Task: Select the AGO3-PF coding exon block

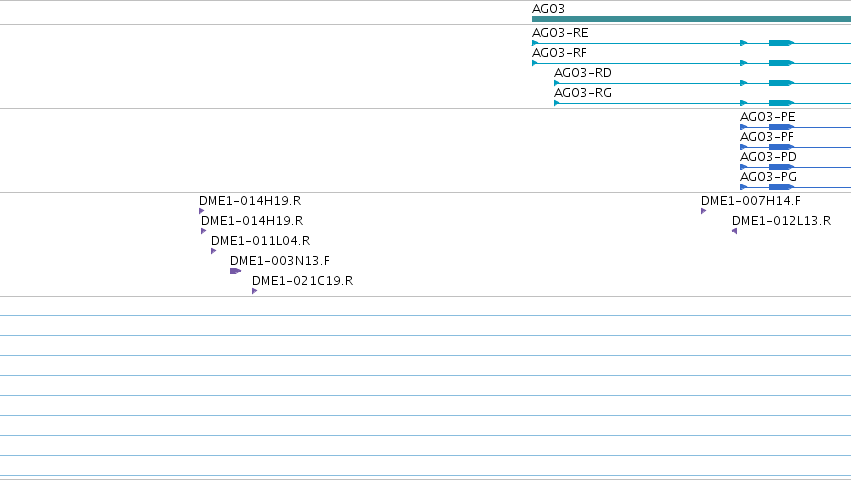Action: tap(781, 147)
